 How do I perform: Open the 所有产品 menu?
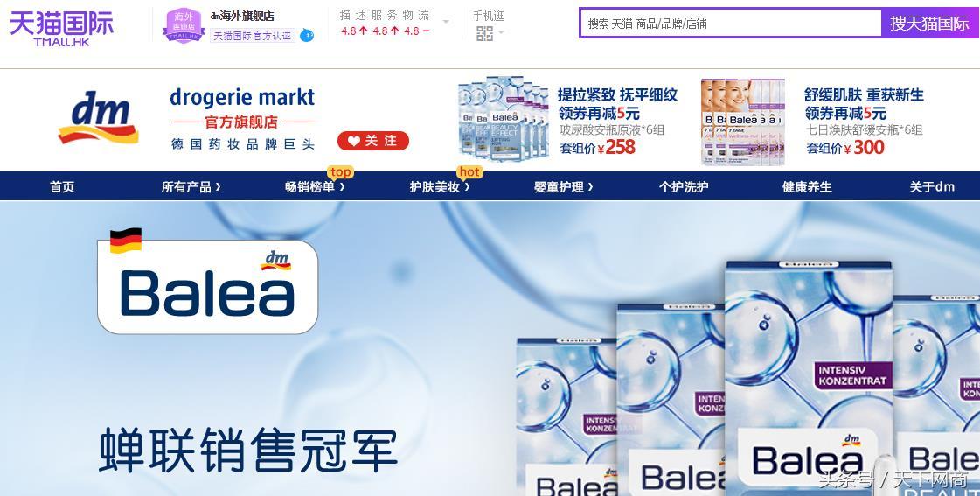(191, 186)
